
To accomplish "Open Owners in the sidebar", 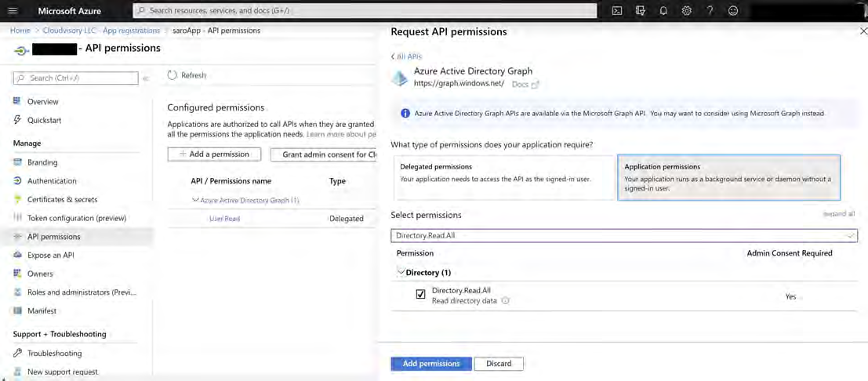I will [40, 274].
